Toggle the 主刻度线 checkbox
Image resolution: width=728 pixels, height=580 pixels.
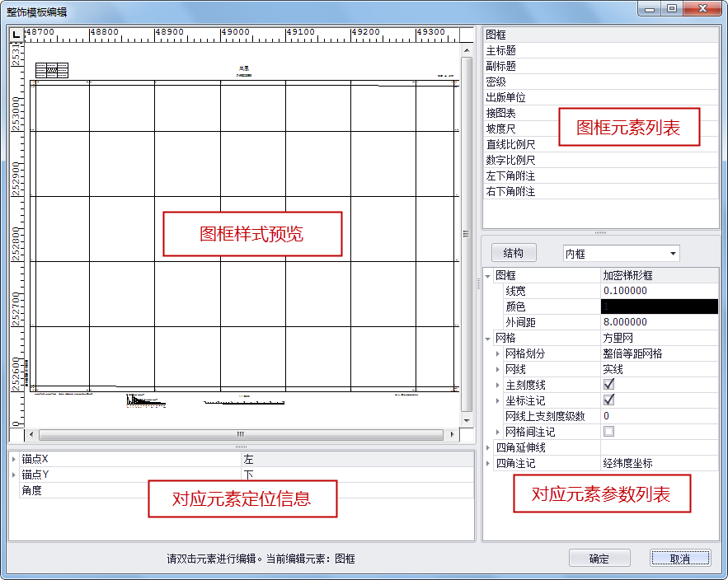(608, 385)
